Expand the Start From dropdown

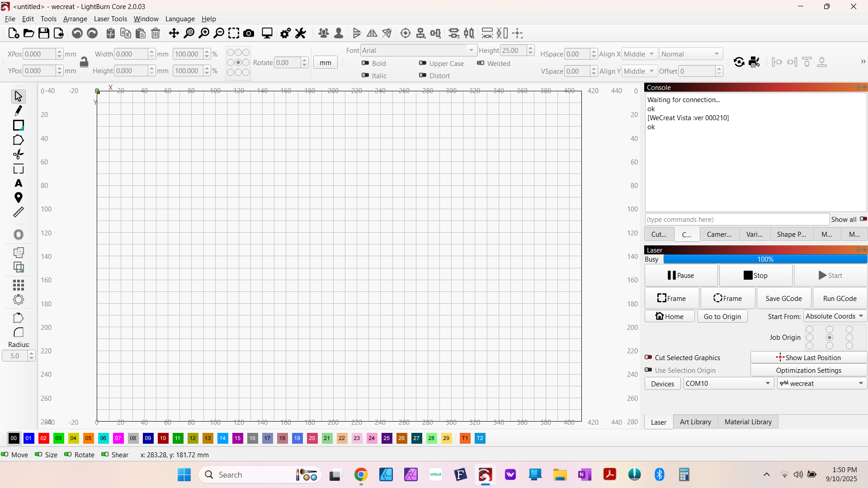click(835, 316)
